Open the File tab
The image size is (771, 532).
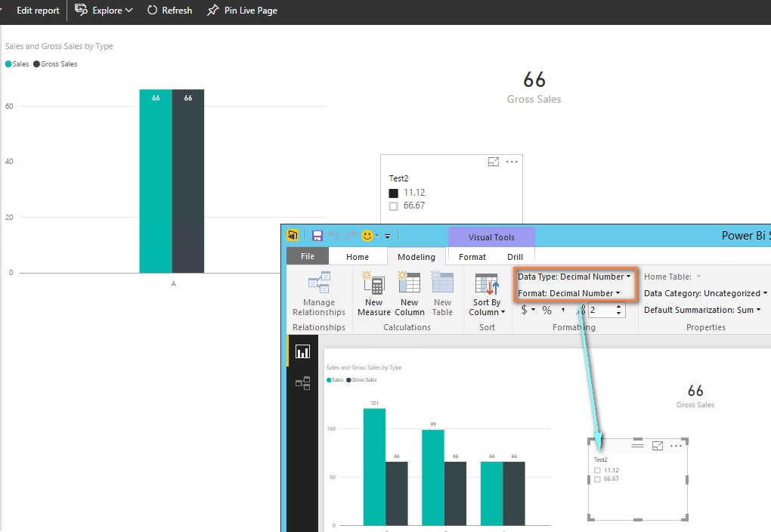click(308, 257)
